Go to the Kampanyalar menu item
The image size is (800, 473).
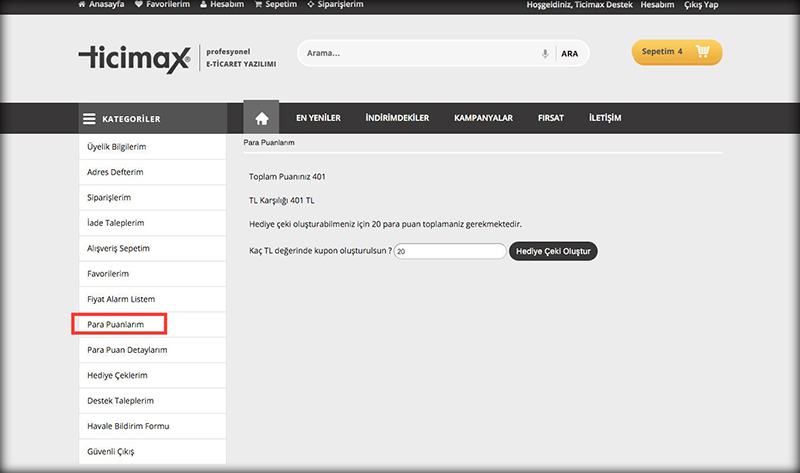[483, 118]
